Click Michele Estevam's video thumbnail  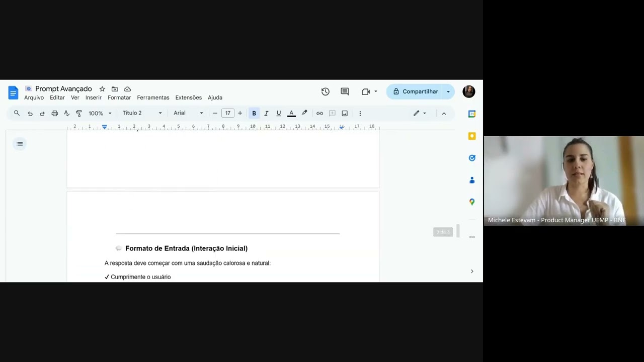(563, 181)
